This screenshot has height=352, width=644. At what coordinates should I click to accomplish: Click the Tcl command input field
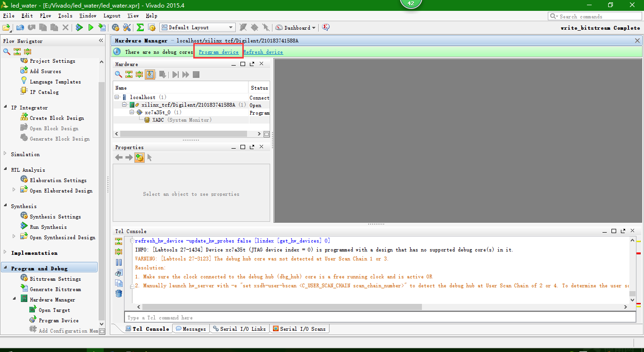point(380,318)
